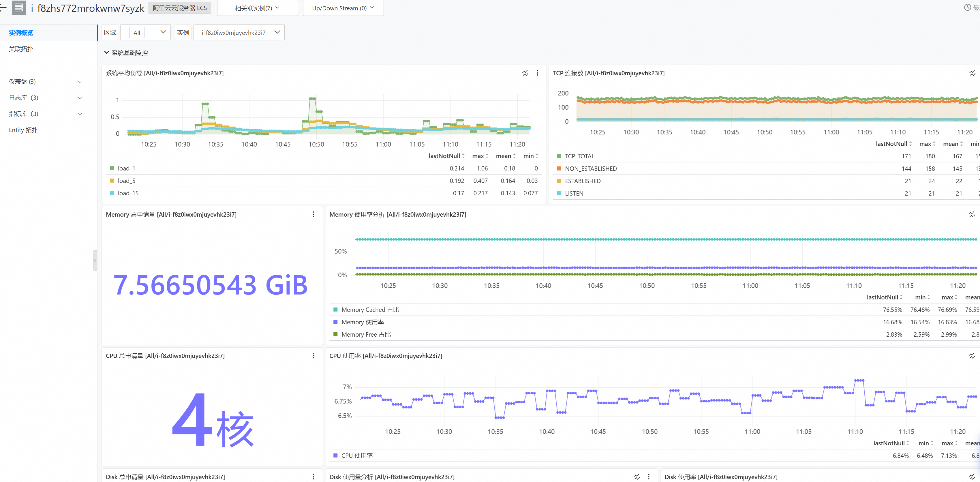Expand 日志库 (3) in sidebar

(45, 98)
